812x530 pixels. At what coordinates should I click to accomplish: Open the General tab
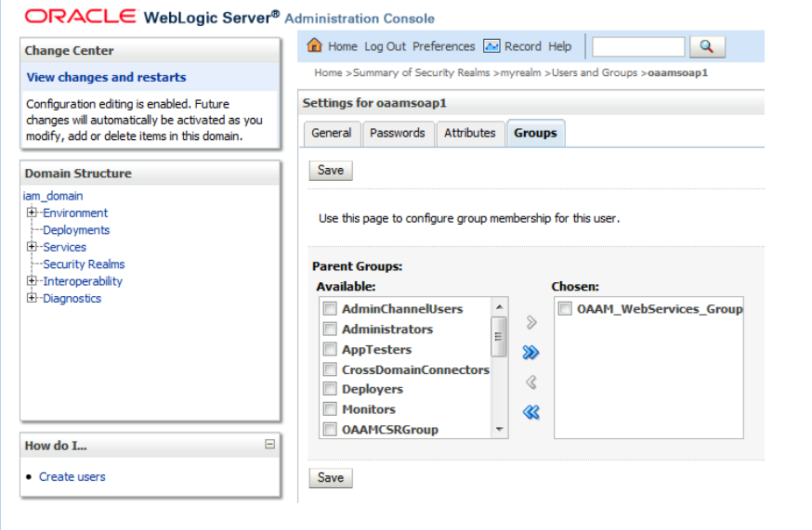tap(332, 134)
